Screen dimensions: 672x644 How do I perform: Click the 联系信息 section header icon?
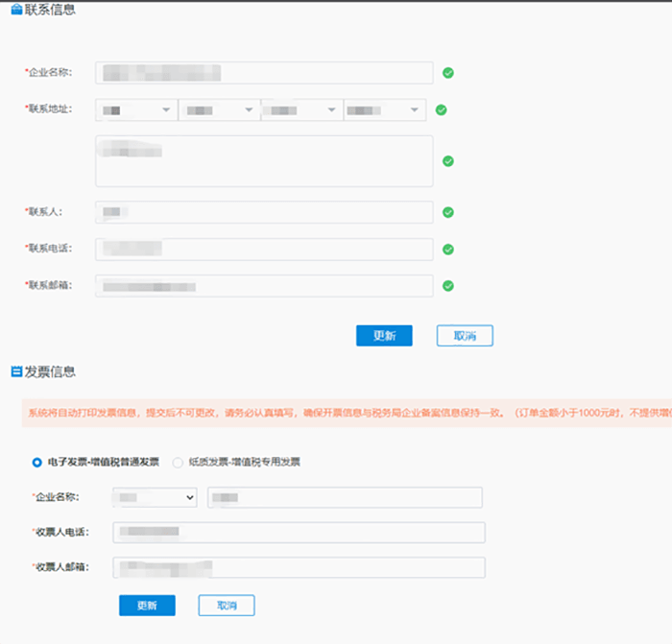pyautogui.click(x=16, y=9)
